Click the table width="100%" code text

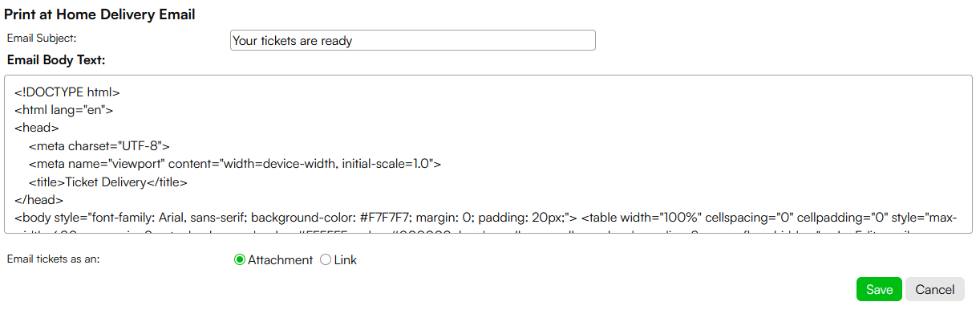pos(642,218)
